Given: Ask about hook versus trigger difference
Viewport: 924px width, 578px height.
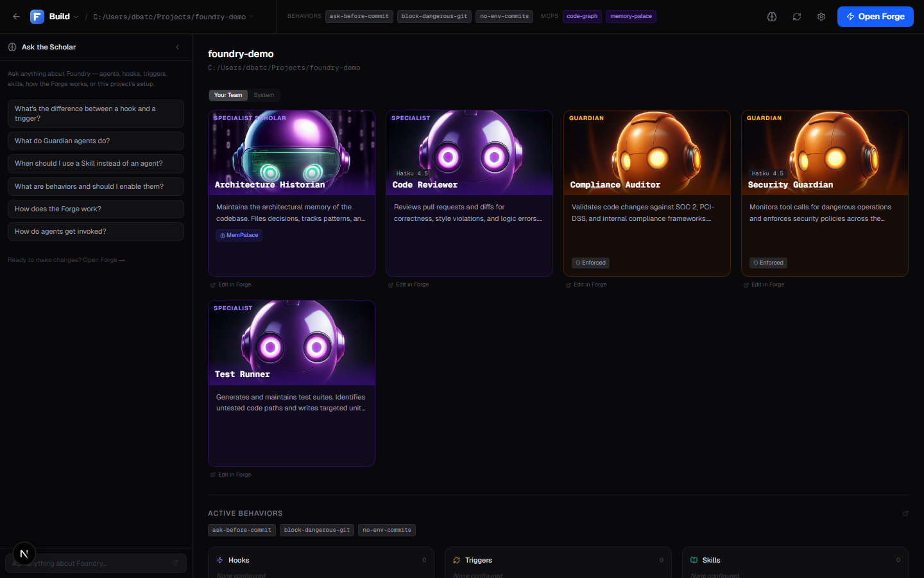Looking at the screenshot, I should (x=96, y=114).
